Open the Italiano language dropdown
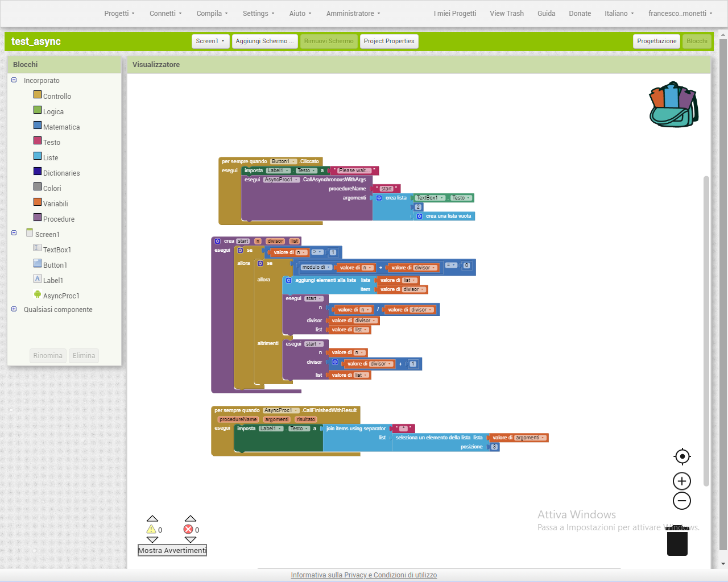 tap(619, 13)
